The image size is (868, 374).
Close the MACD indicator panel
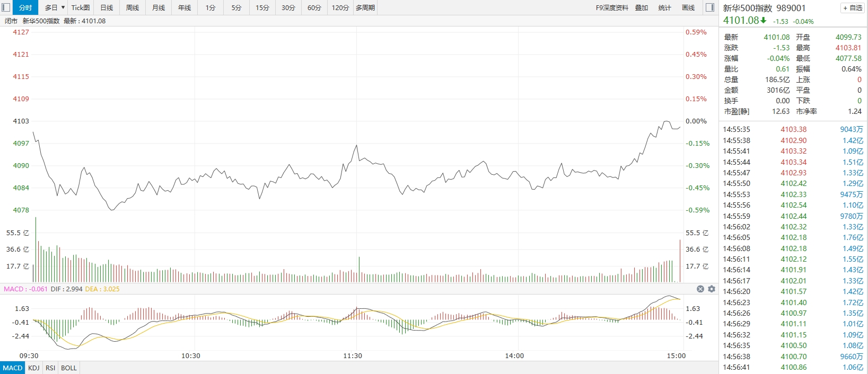[x=700, y=289]
